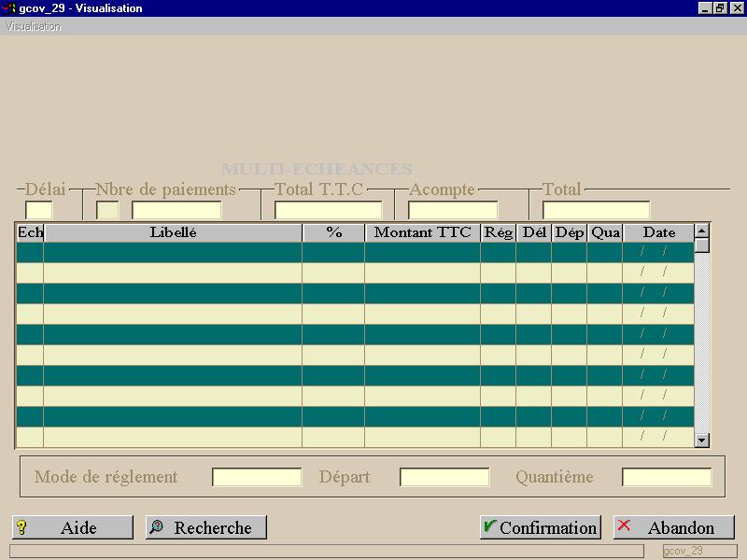Click the Mode de règlement field
Screen dimensions: 747x560
pyautogui.click(x=257, y=477)
